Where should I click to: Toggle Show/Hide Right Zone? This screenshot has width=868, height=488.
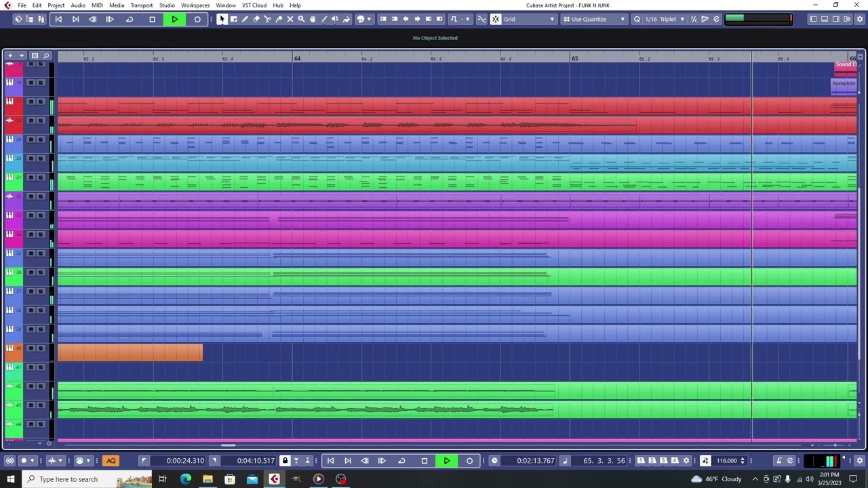837,19
